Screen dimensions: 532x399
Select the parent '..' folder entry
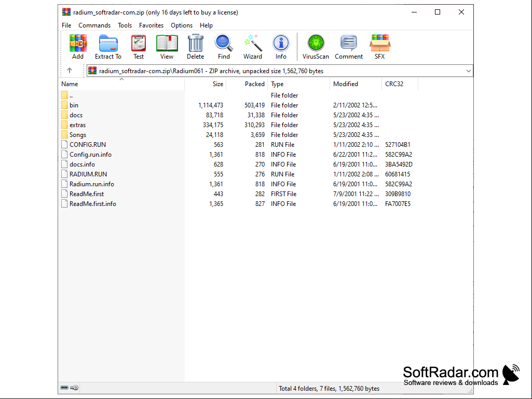pyautogui.click(x=67, y=95)
